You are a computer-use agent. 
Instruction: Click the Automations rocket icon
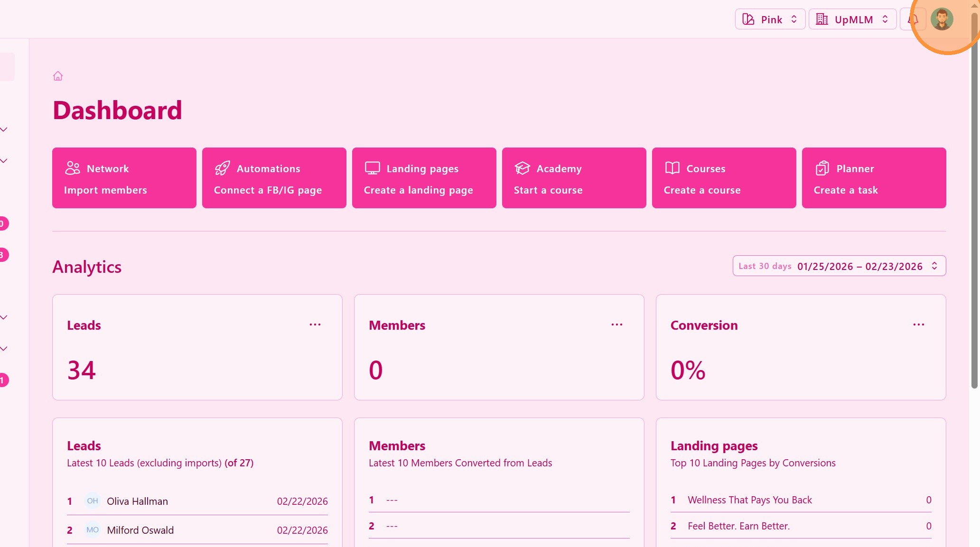222,168
